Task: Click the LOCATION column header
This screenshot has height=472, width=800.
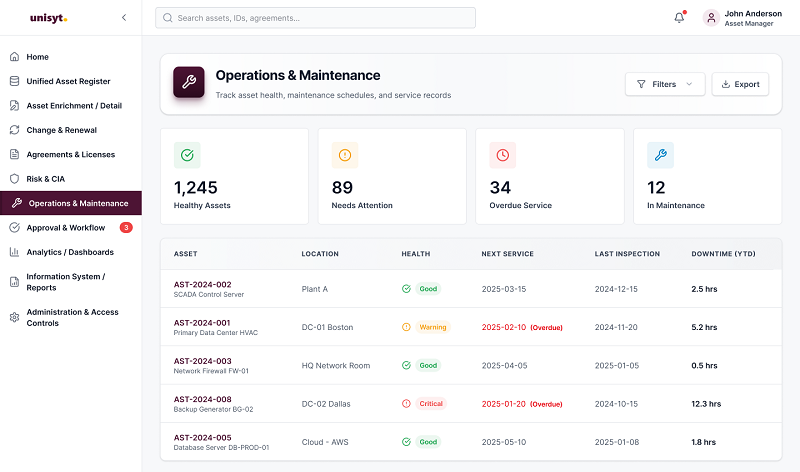Action: coord(320,254)
